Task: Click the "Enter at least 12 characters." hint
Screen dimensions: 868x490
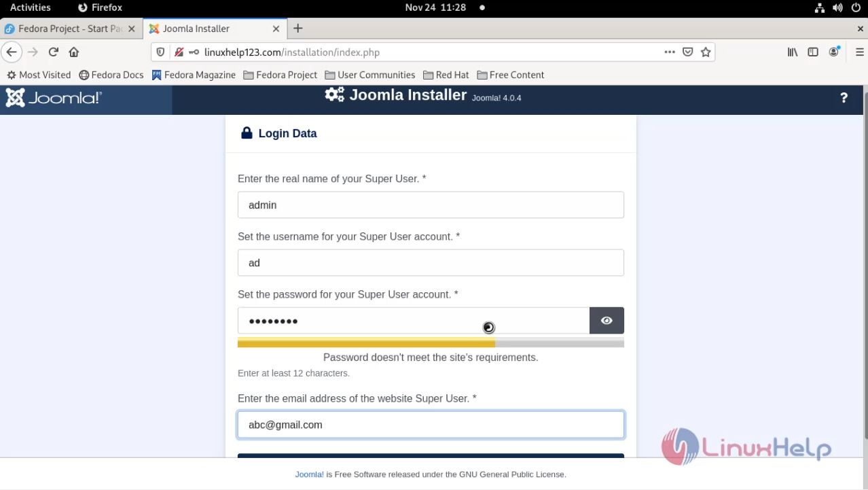Action: 293,373
